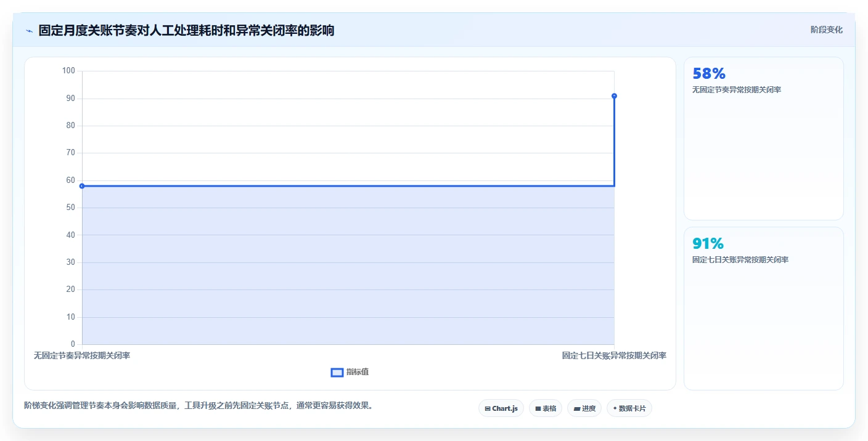Viewport: 868px width, 441px height.
Task: Click the 91% metric value
Action: (x=708, y=243)
